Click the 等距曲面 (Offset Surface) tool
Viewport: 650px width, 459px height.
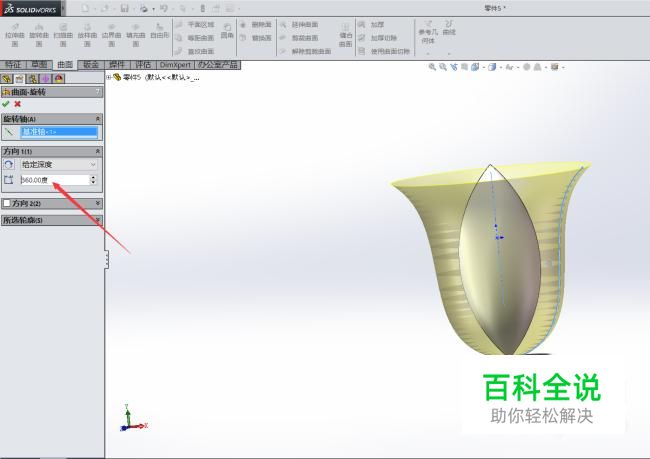tap(195, 38)
